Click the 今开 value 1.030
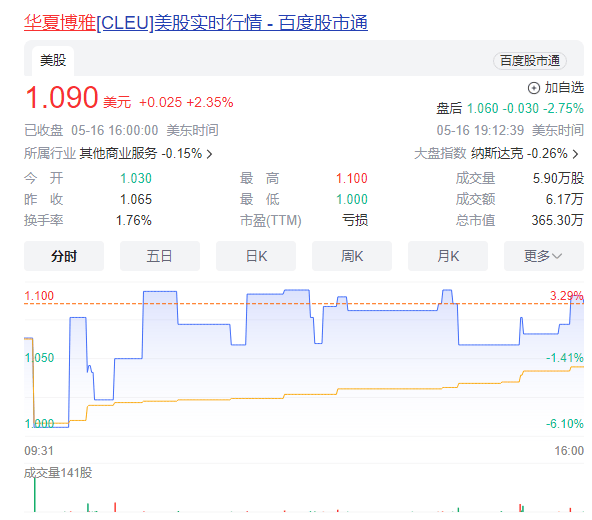This screenshot has height=520, width=592. [x=136, y=178]
